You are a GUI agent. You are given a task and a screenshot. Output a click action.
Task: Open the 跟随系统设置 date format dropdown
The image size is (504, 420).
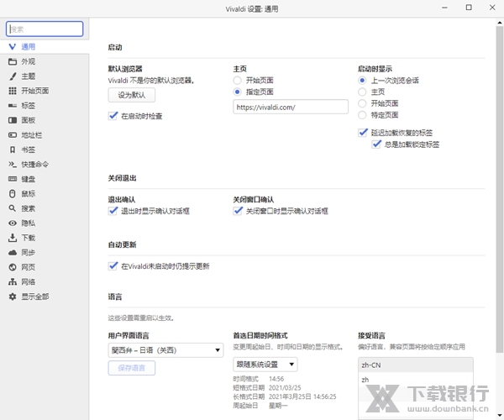tap(265, 365)
